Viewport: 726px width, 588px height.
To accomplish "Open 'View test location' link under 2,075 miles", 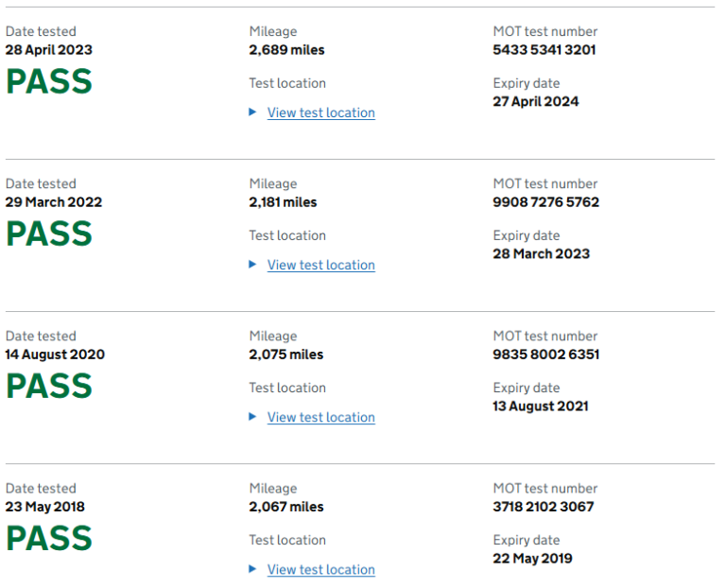I will 320,417.
